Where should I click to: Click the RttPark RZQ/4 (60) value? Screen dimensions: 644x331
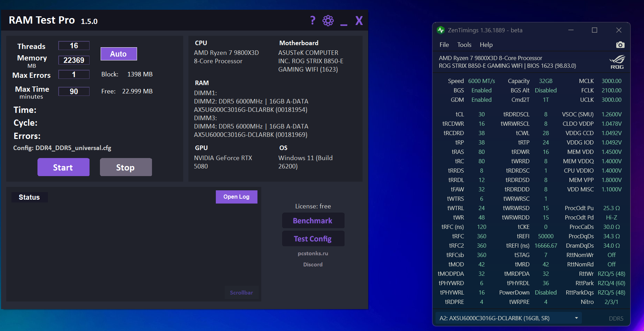(x=612, y=283)
